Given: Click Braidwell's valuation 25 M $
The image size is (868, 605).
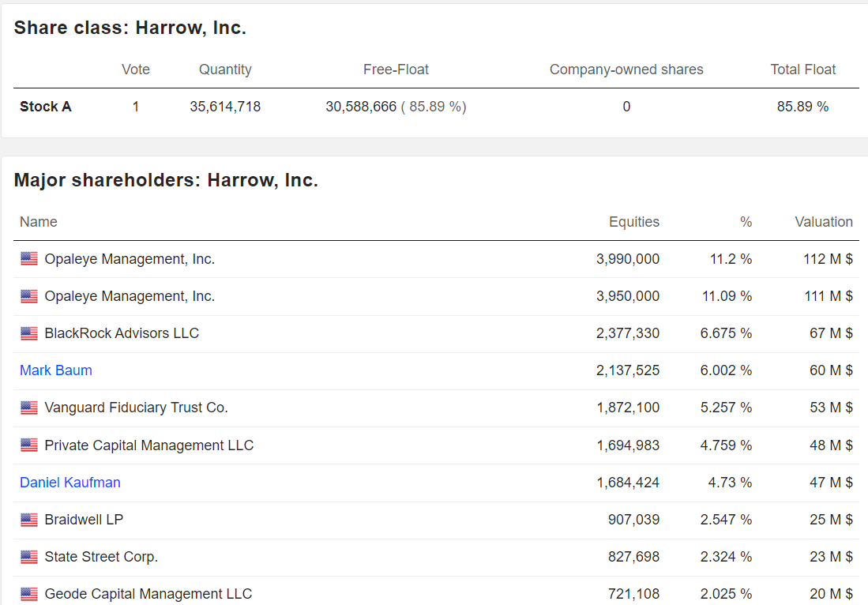Looking at the screenshot, I should [x=831, y=519].
